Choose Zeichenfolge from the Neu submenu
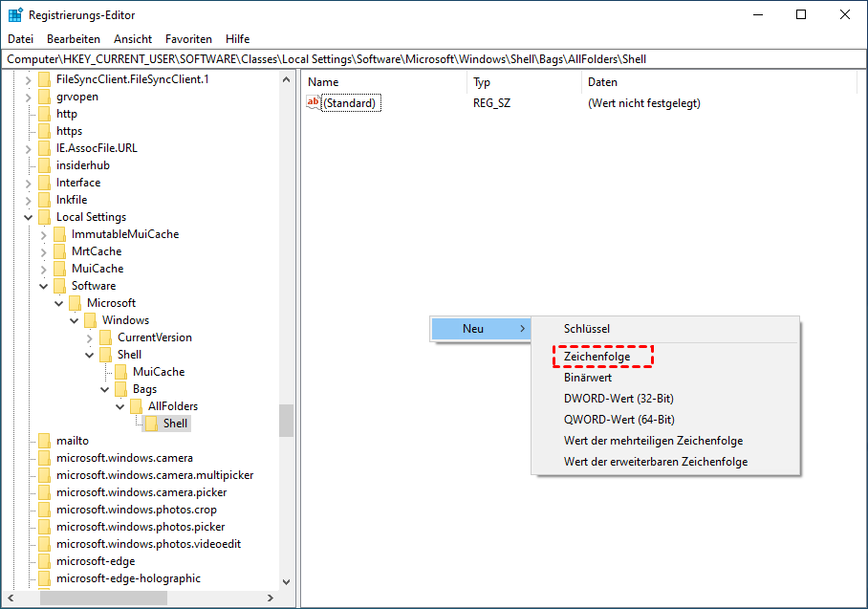The height and width of the screenshot is (609, 868). 664,357
